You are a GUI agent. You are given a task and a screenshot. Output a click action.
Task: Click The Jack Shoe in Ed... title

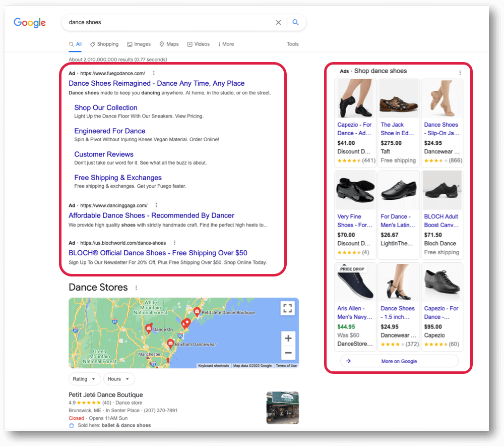397,129
